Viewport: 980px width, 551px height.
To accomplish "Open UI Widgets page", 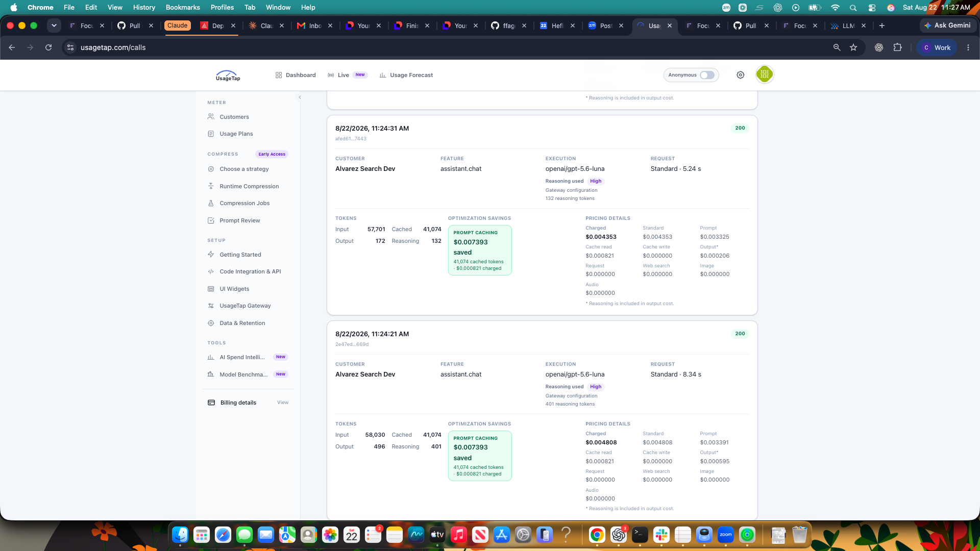I will 234,289.
